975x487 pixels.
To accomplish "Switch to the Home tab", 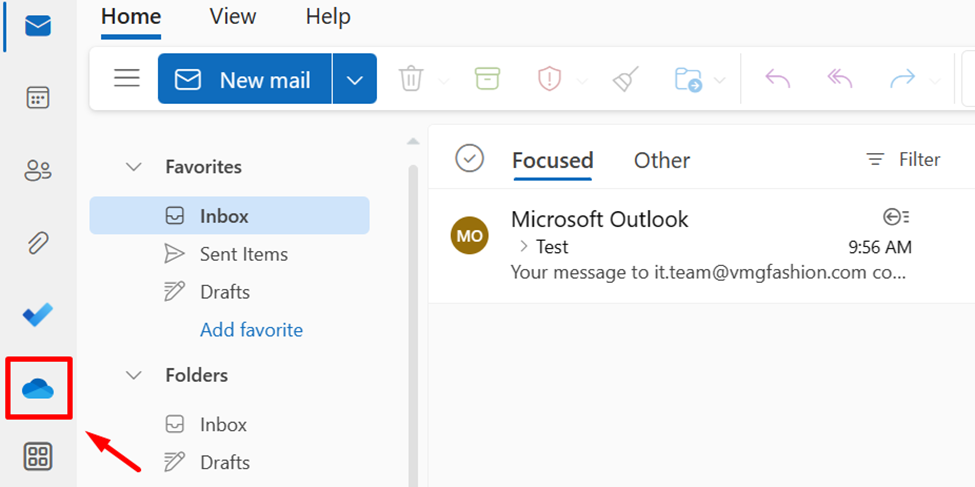I will point(131,17).
